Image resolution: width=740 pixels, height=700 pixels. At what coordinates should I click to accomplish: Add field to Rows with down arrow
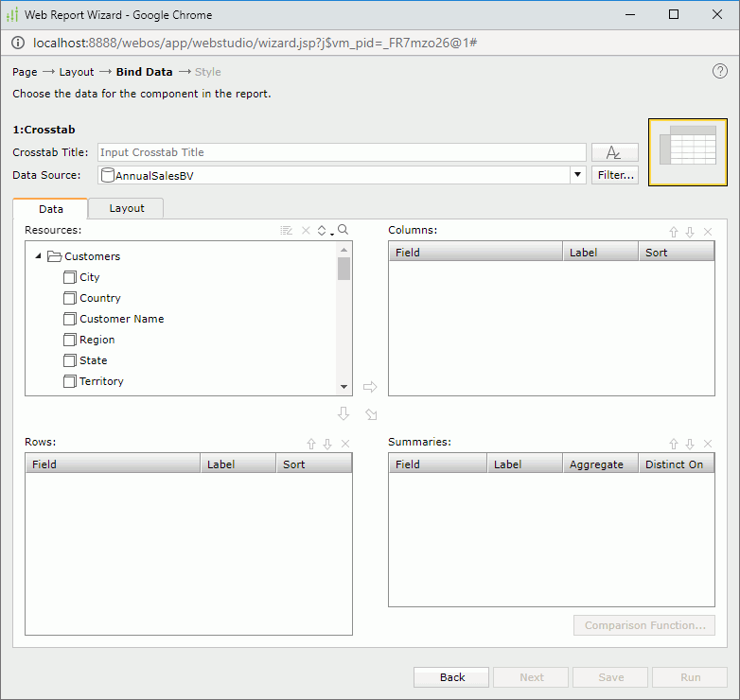[344, 414]
